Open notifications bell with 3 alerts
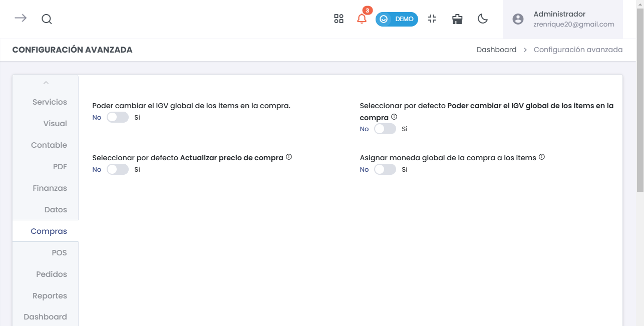The image size is (644, 326). click(x=362, y=19)
